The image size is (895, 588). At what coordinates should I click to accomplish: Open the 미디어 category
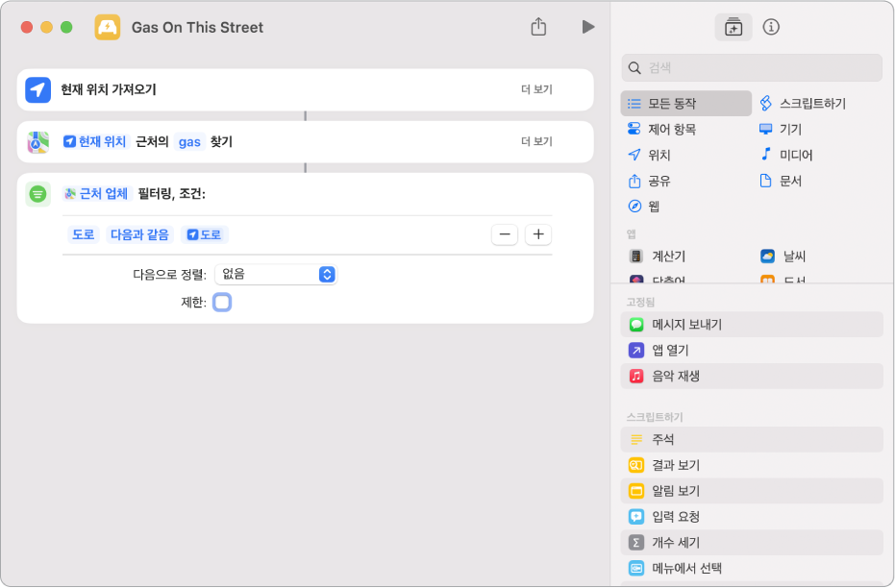[x=785, y=155]
